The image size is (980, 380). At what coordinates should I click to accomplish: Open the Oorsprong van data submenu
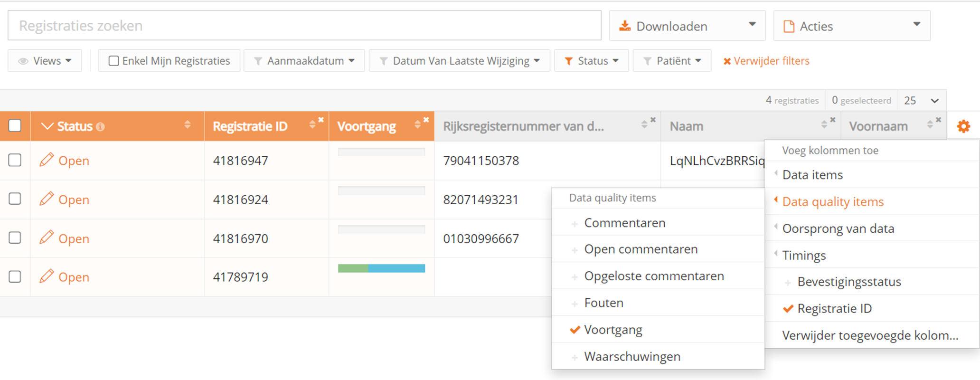click(838, 228)
